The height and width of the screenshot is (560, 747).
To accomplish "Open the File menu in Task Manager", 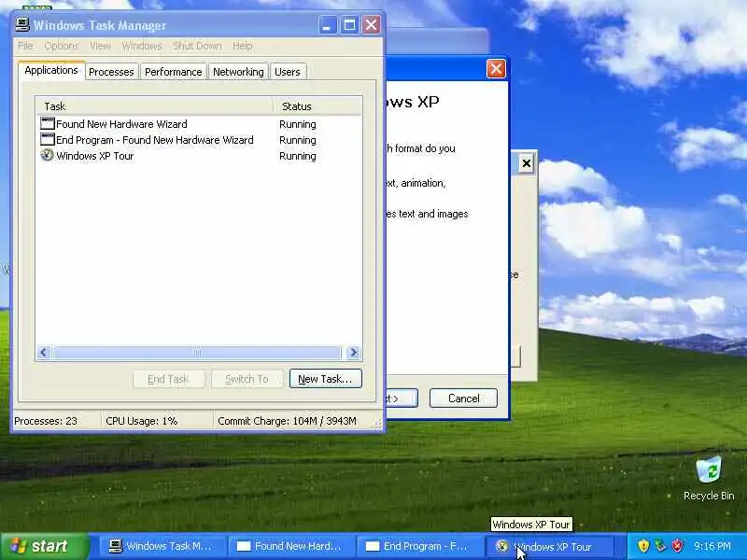I will (26, 46).
